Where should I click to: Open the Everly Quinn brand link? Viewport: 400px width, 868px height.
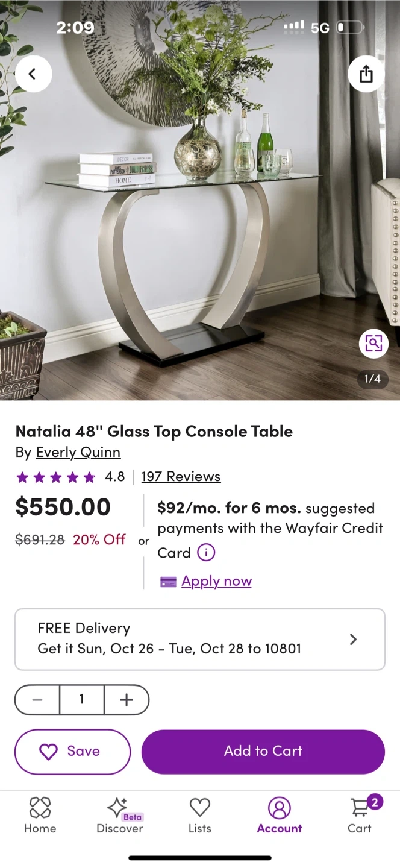(x=78, y=452)
